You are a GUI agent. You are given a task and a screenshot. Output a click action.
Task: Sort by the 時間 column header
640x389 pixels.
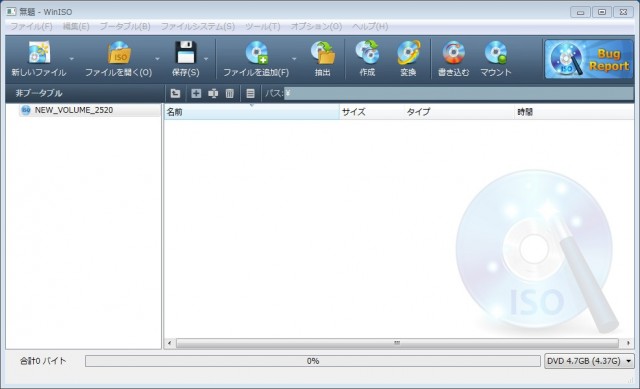coord(574,112)
